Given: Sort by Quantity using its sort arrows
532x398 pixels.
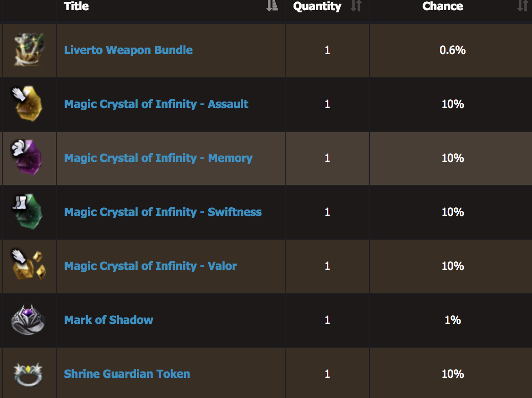Looking at the screenshot, I should pyautogui.click(x=356, y=6).
